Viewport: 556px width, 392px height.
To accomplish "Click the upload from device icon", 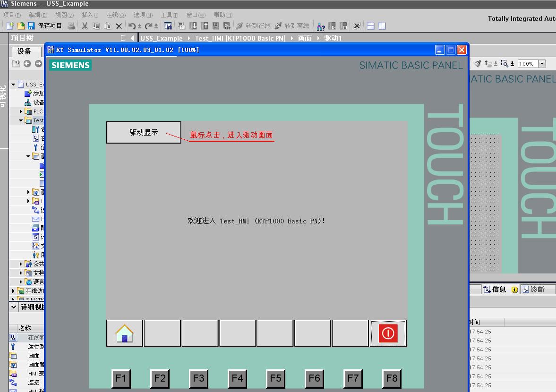I will (204, 26).
